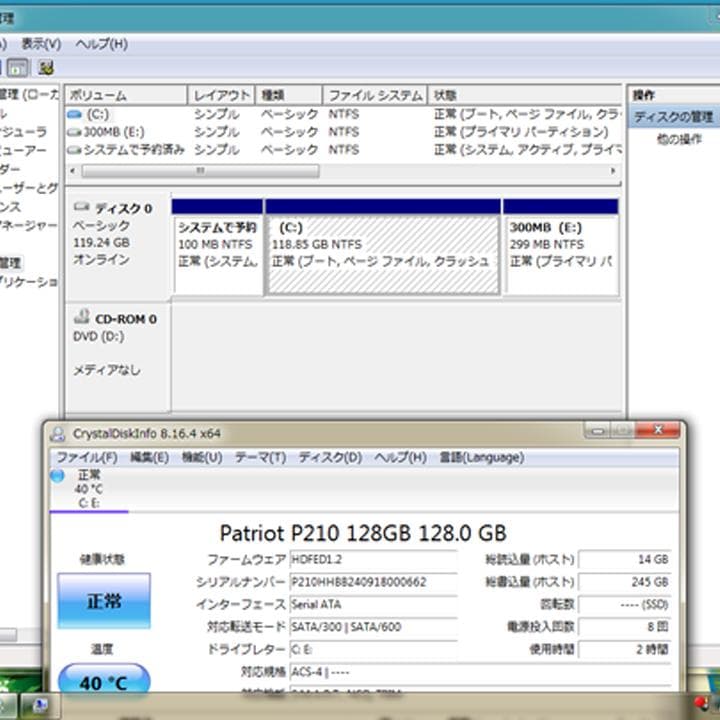The height and width of the screenshot is (720, 720).
Task: Close the CrystalDiskInfo window
Action: [658, 430]
